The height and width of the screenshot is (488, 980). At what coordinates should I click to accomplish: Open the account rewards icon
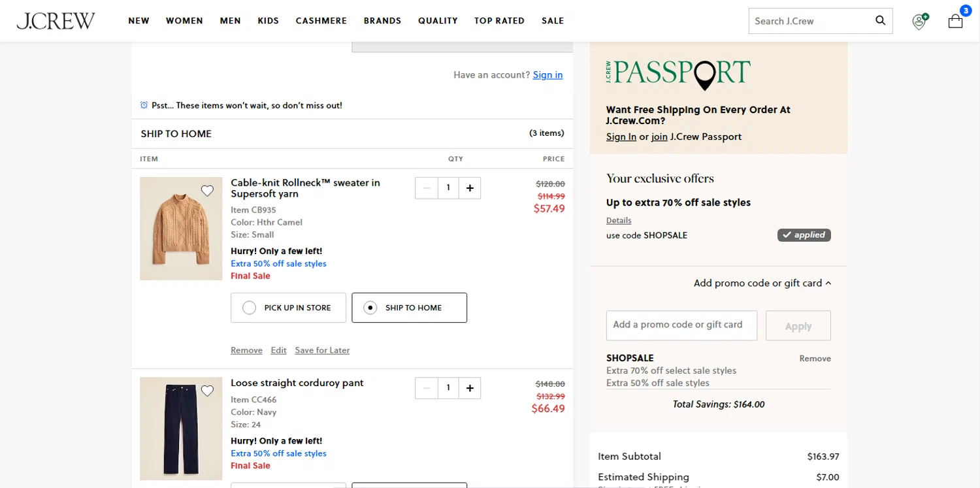[x=919, y=22]
